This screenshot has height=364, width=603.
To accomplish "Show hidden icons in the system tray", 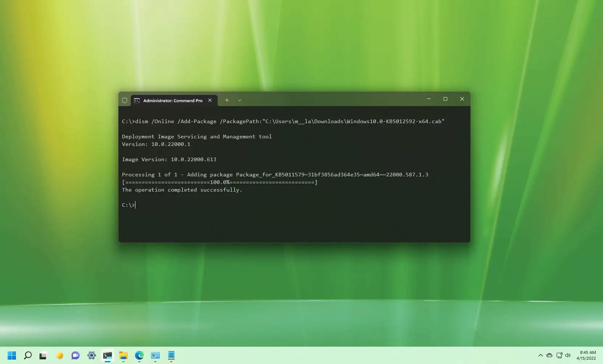I will (540, 356).
